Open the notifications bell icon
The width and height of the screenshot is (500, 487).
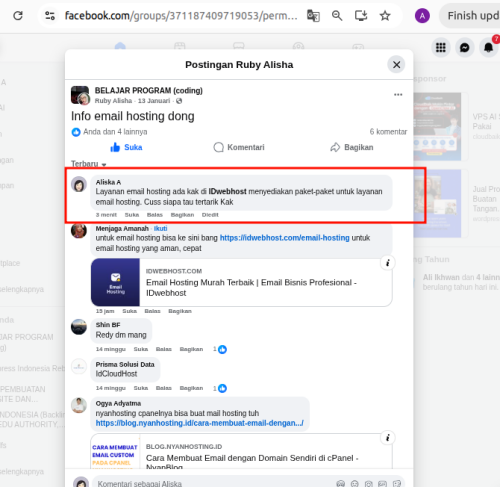point(489,48)
